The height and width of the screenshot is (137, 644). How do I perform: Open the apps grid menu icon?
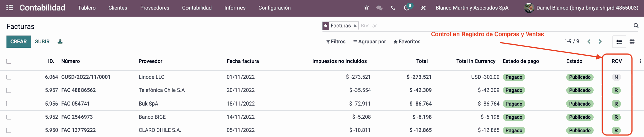10,8
